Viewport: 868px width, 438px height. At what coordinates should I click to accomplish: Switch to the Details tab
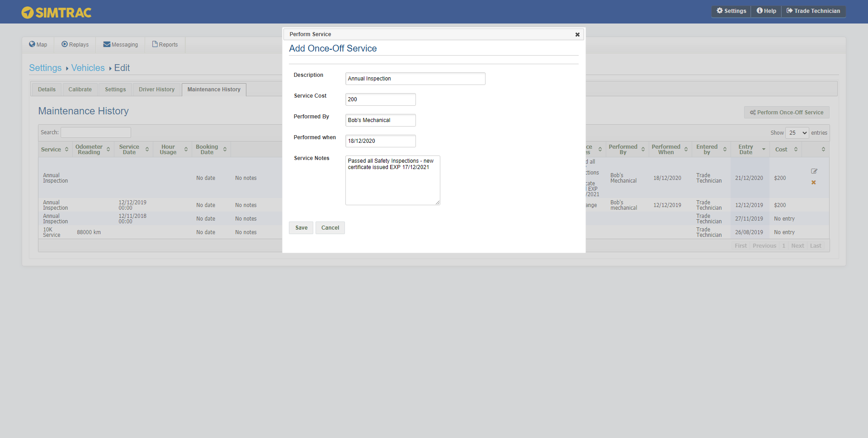(47, 89)
